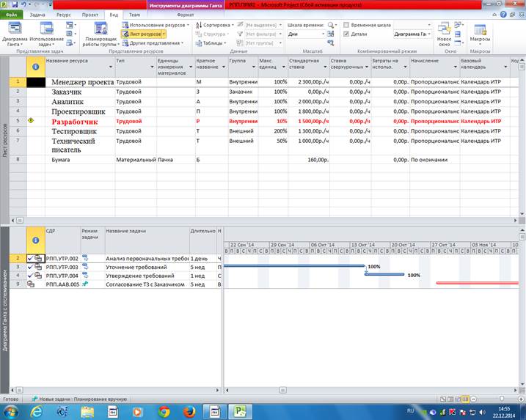Image resolution: width=526 pixels, height=420 pixels.
Task: Select the Бумага resource name cell
Action: 80,160
